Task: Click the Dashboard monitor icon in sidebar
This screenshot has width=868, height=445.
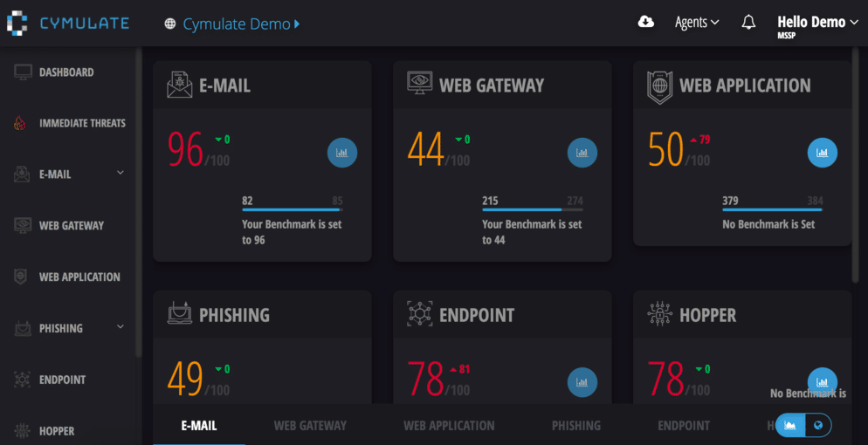Action: point(23,72)
